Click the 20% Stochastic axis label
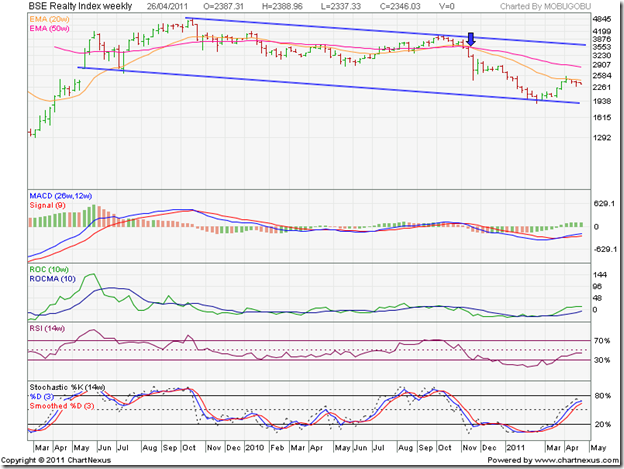Image resolution: width=624 pixels, height=469 pixels. [x=603, y=424]
